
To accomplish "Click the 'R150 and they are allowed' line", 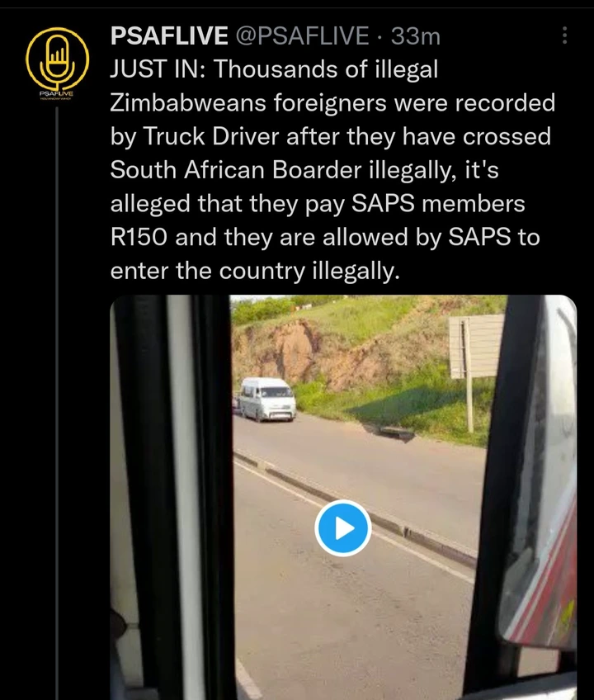I will 259,237.
